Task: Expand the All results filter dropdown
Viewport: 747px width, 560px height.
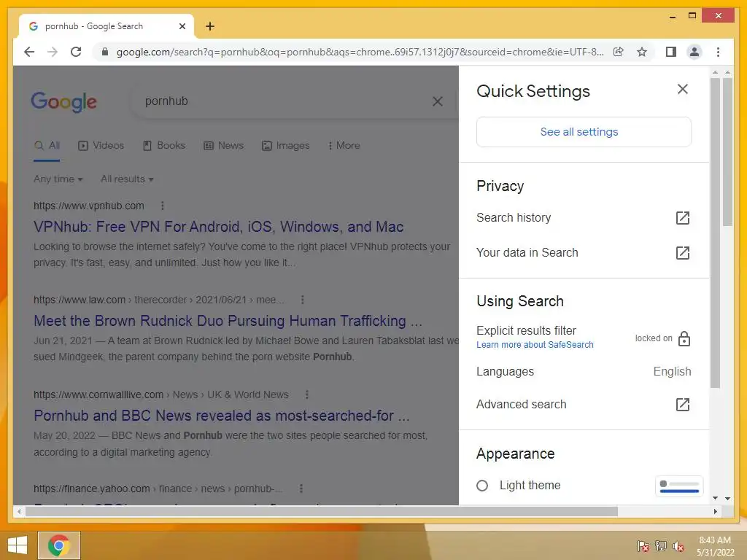Action: click(x=127, y=179)
